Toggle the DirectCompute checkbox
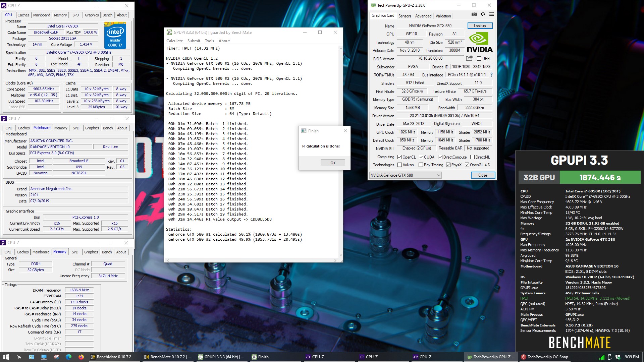Image resolution: width=644 pixels, height=362 pixels. click(x=440, y=157)
